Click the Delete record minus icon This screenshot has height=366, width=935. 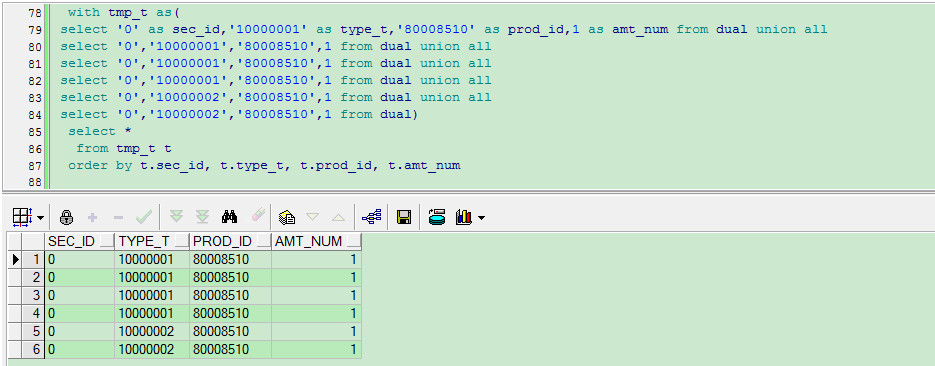[x=118, y=218]
